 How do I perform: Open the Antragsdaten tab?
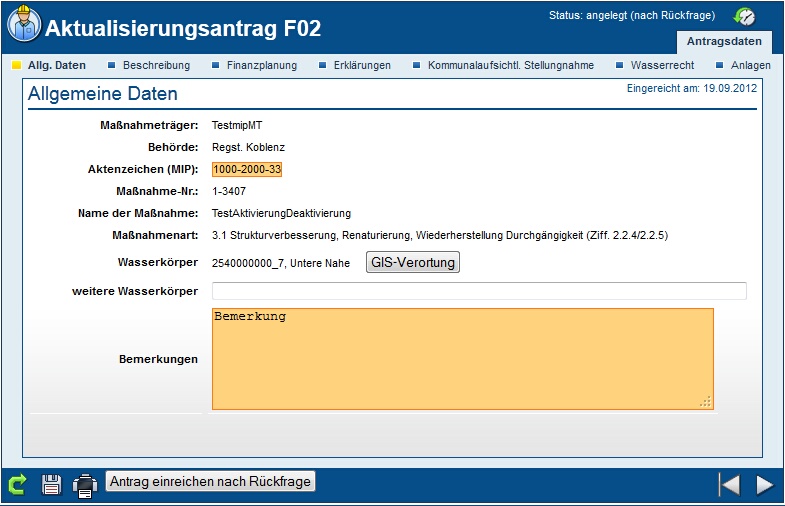point(724,42)
